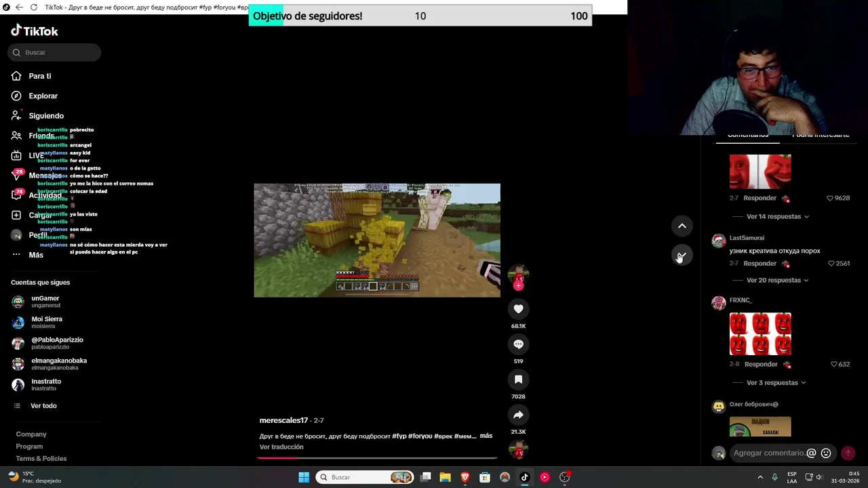Open emoji picker in comment box
The height and width of the screenshot is (488, 868).
pyautogui.click(x=826, y=453)
